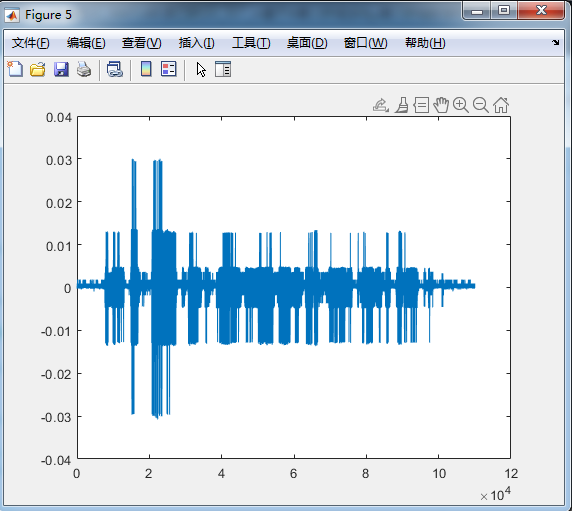Activate the pan hand tool
This screenshot has height=511, width=572.
[x=441, y=105]
